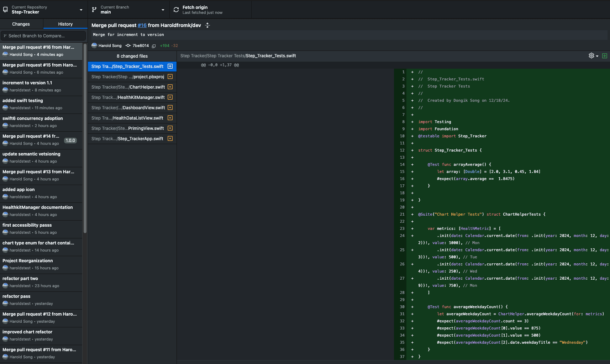Screen dimensions: 610x364
Task: Focus the Select Branch to Compare field
Action: click(x=43, y=36)
